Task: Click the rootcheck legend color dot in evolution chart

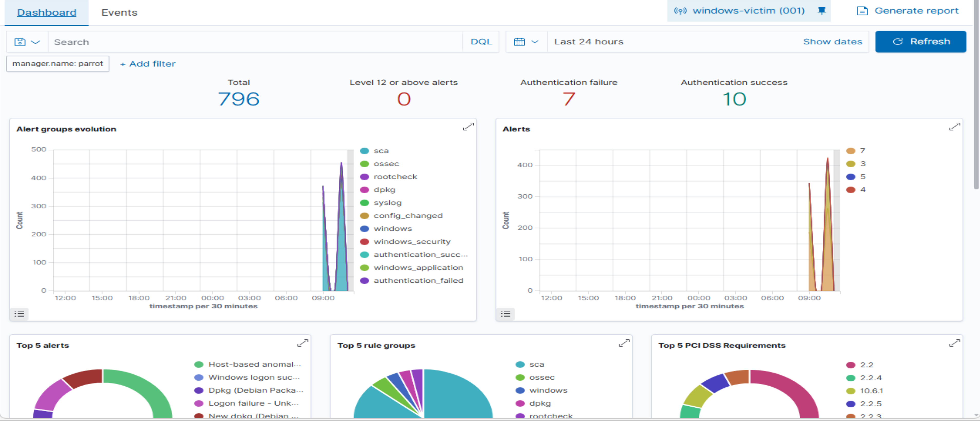Action: pyautogui.click(x=365, y=177)
